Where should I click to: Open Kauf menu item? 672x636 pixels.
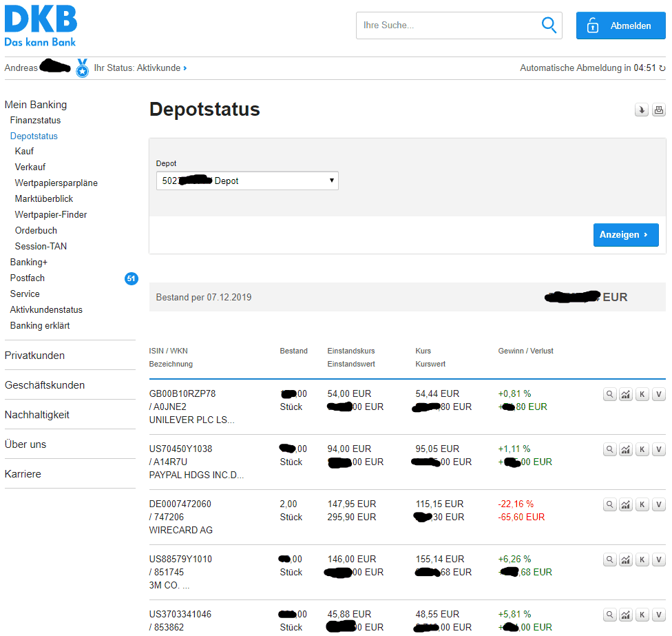(24, 151)
